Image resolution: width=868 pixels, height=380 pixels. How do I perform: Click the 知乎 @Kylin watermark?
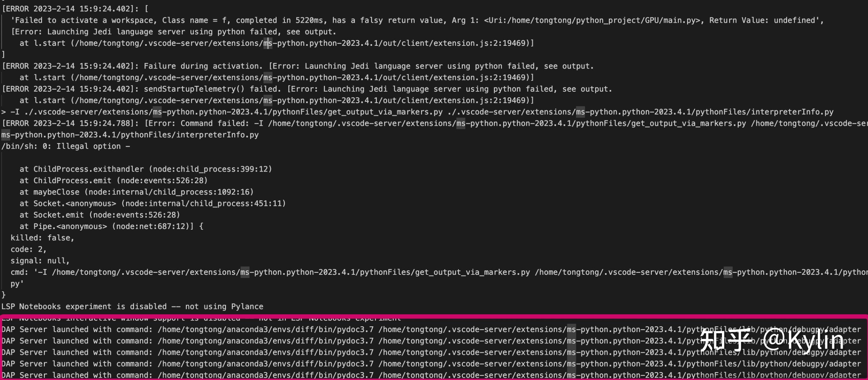click(x=772, y=341)
